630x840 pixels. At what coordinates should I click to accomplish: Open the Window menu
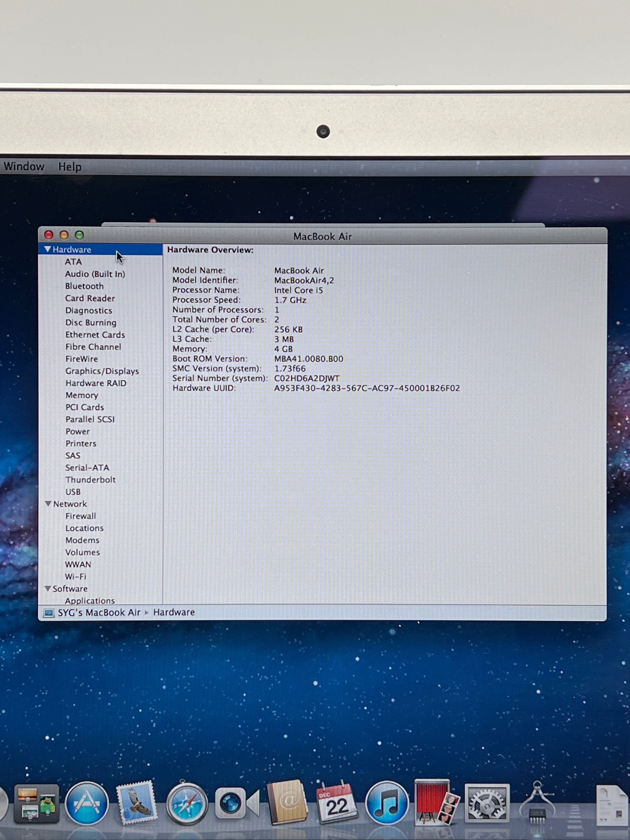24,166
